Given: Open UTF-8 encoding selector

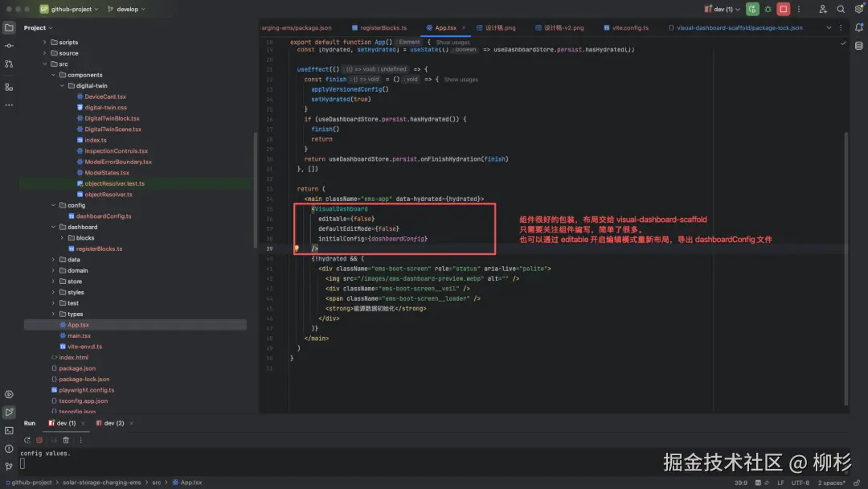Looking at the screenshot, I should 800,483.
